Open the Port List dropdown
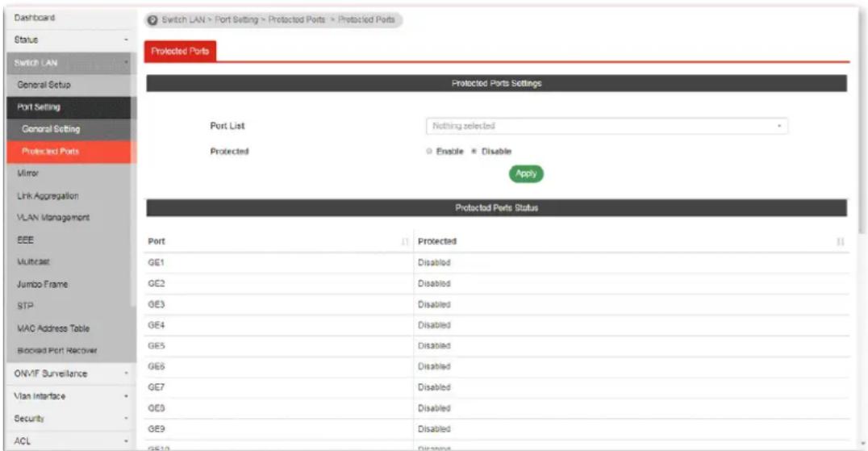The width and height of the screenshot is (868, 451). [x=607, y=126]
